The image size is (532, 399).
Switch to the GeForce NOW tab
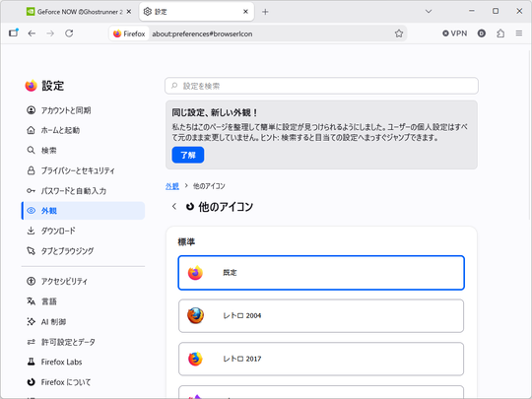(79, 12)
